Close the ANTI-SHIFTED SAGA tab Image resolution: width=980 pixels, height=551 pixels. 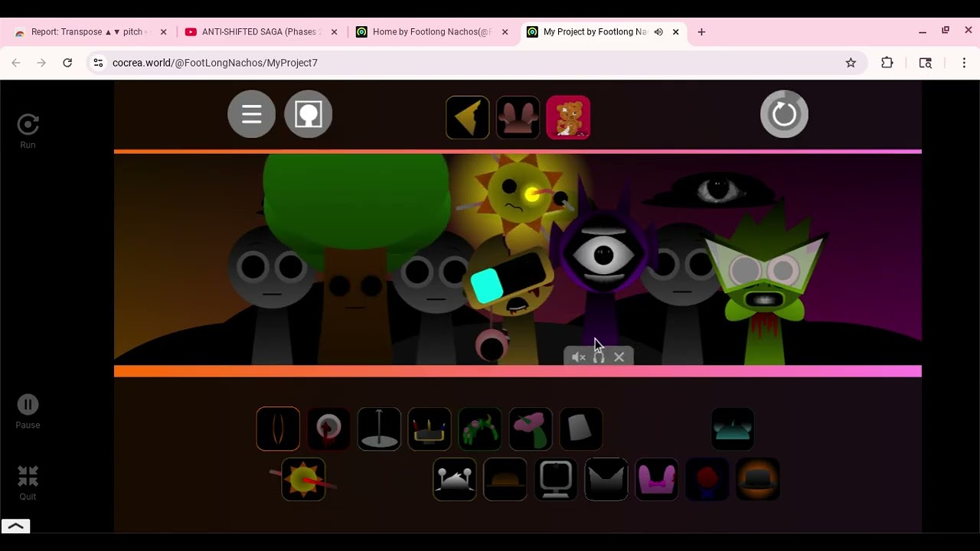(x=334, y=32)
